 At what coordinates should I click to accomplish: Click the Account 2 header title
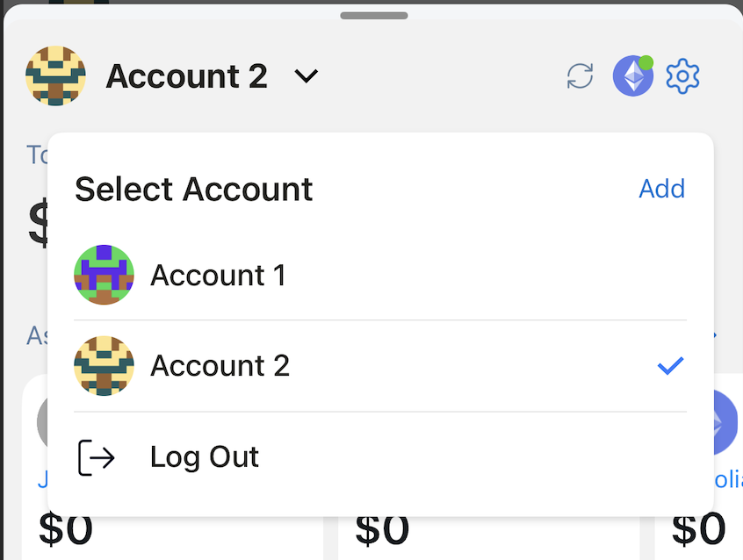(x=186, y=77)
